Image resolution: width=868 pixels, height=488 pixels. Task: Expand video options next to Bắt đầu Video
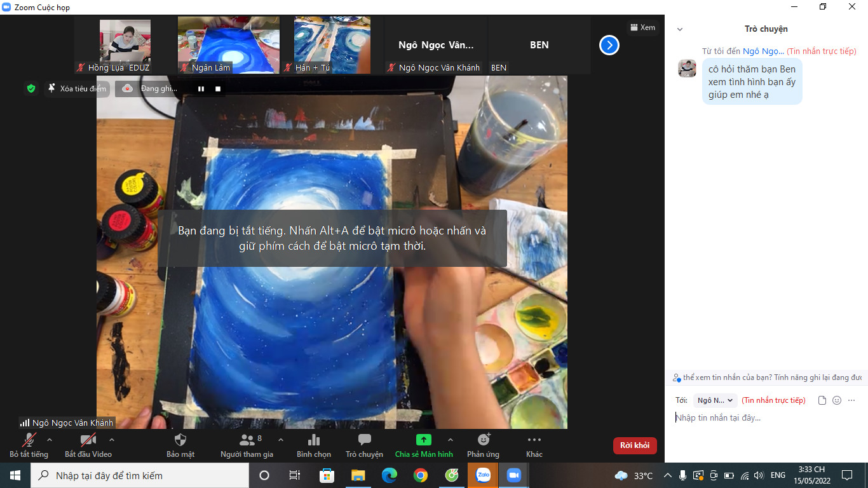point(112,440)
